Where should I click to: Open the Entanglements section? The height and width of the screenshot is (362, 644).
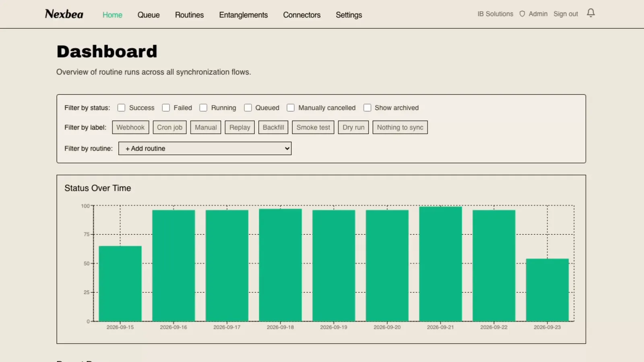point(243,15)
